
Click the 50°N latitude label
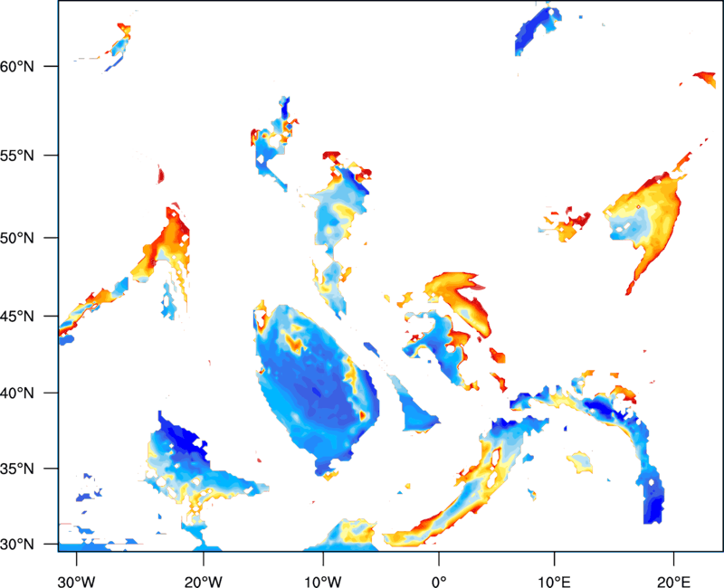click(x=17, y=238)
